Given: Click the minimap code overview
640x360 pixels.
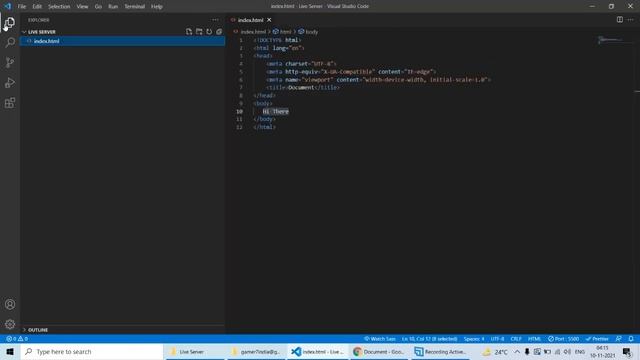Looking at the screenshot, I should (x=611, y=40).
